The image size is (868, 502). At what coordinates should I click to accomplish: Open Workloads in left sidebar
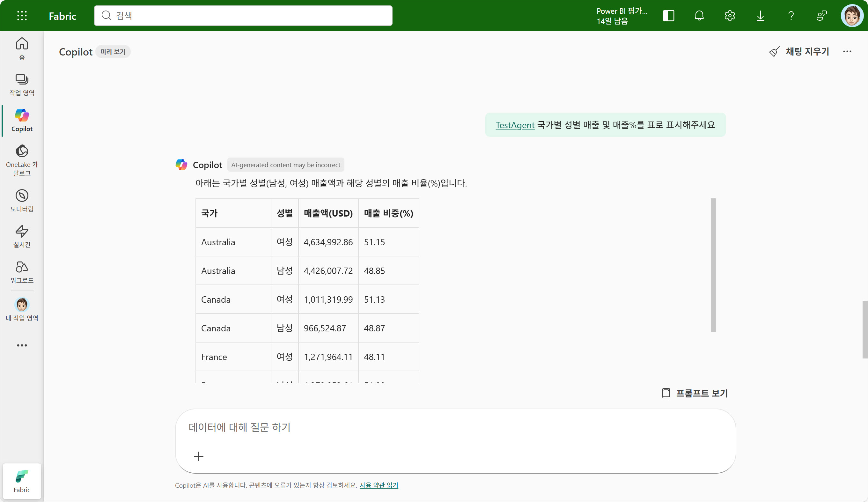pyautogui.click(x=22, y=272)
